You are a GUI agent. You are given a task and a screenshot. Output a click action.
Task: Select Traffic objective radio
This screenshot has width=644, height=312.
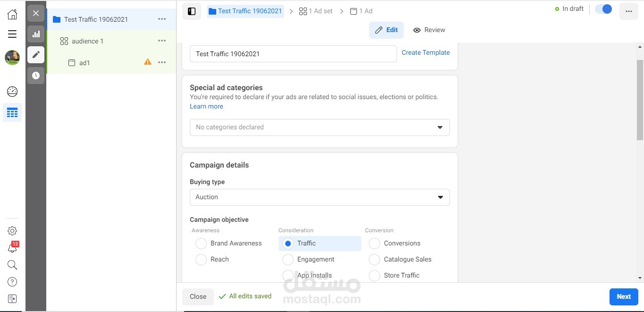pos(288,243)
